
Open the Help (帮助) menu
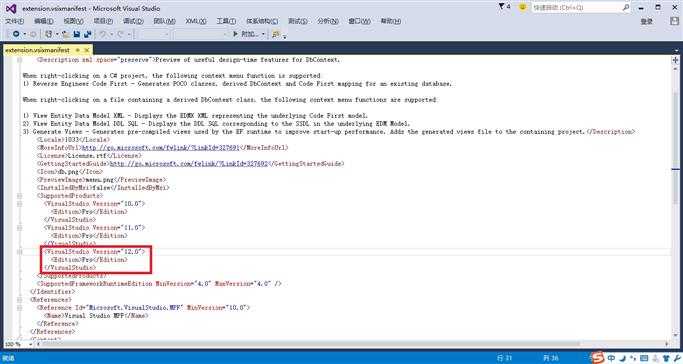coord(391,21)
